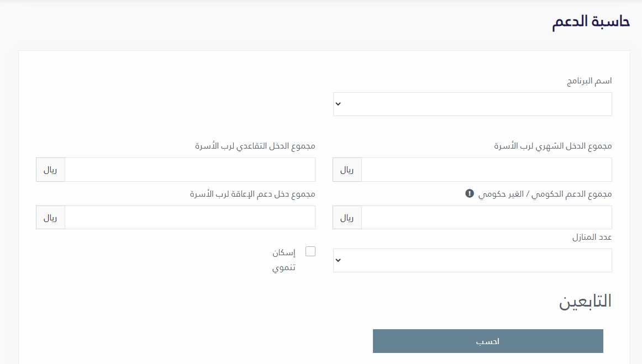The height and width of the screenshot is (364, 642).
Task: Click the عدد المنازل label
Action: click(x=592, y=237)
